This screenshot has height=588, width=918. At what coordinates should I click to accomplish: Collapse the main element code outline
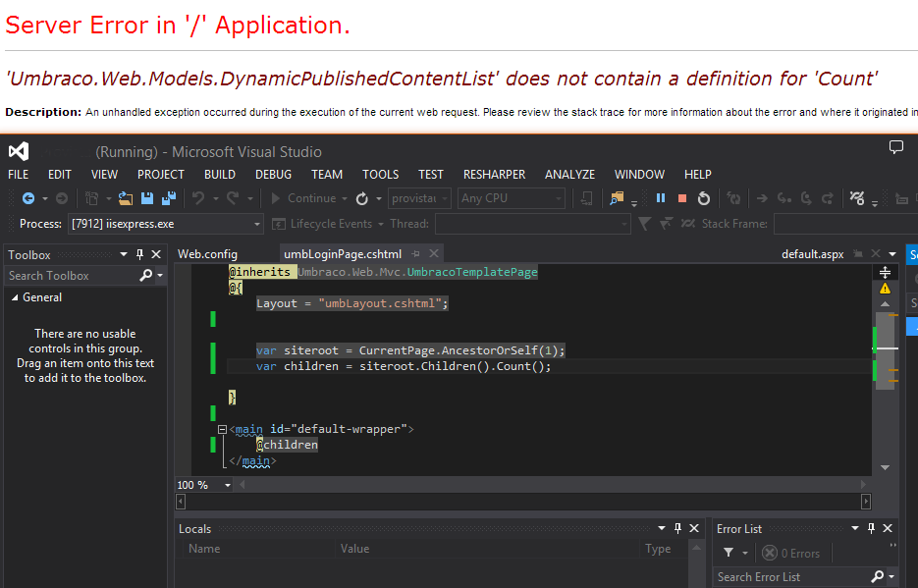[x=222, y=429]
